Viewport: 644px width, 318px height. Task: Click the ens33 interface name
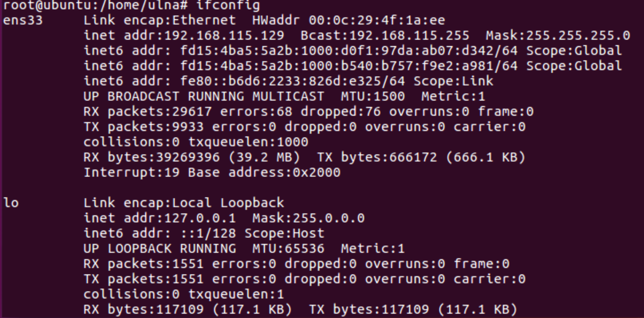(x=23, y=20)
